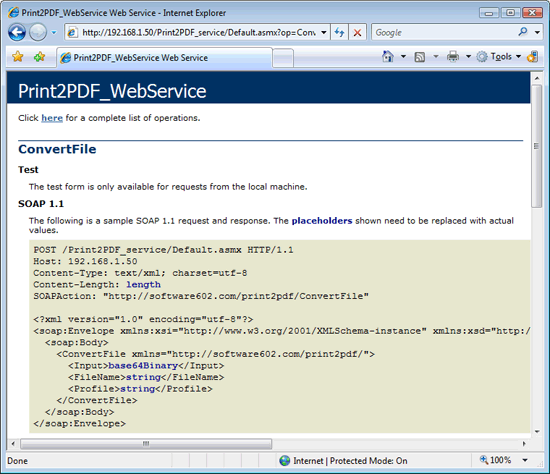Open a new blank tab
This screenshot has width=550, height=474.
tap(283, 58)
